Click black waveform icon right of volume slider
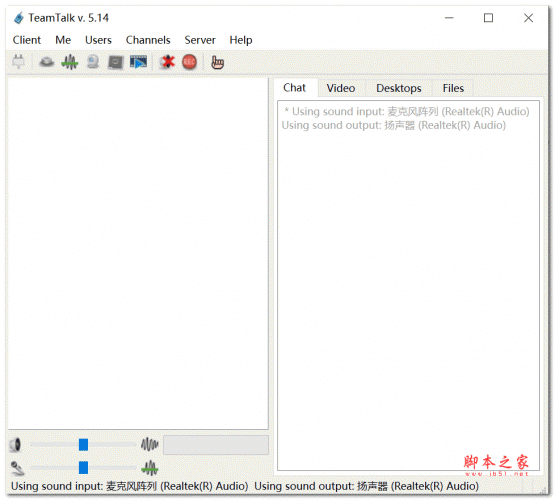 point(150,444)
